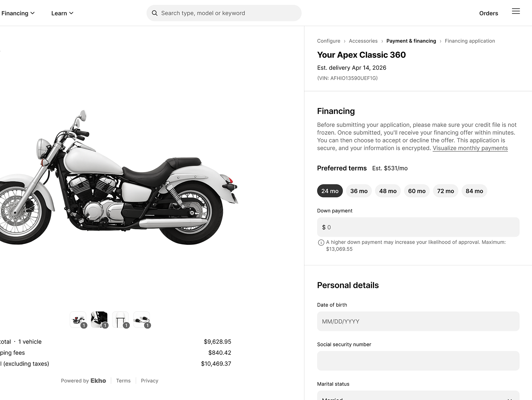Click the Ekho logo in the footer
The height and width of the screenshot is (400, 532).
(x=98, y=381)
